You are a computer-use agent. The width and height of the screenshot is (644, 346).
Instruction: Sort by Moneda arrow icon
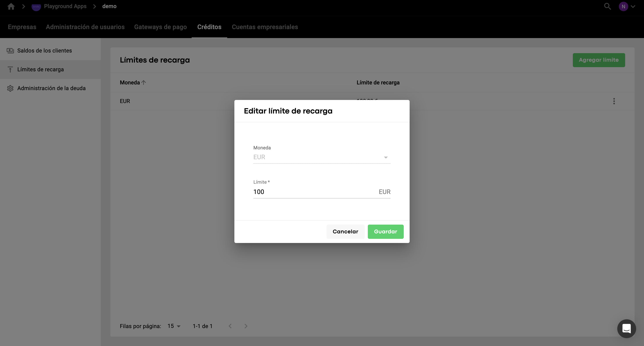[x=143, y=83]
